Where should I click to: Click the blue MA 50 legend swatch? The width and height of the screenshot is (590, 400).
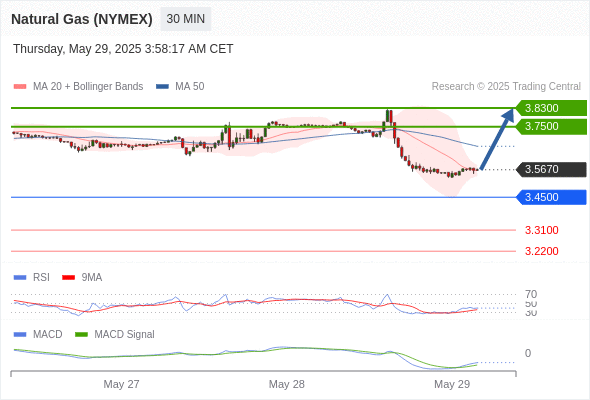point(163,87)
